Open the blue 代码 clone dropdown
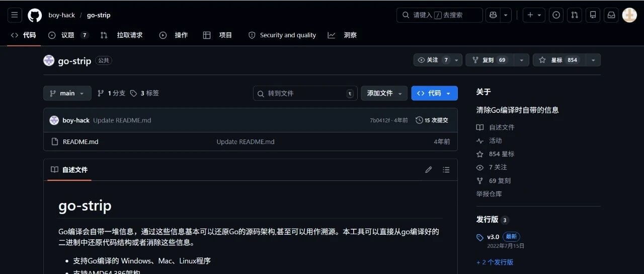Viewport: 644px width, 274px height. coord(435,93)
